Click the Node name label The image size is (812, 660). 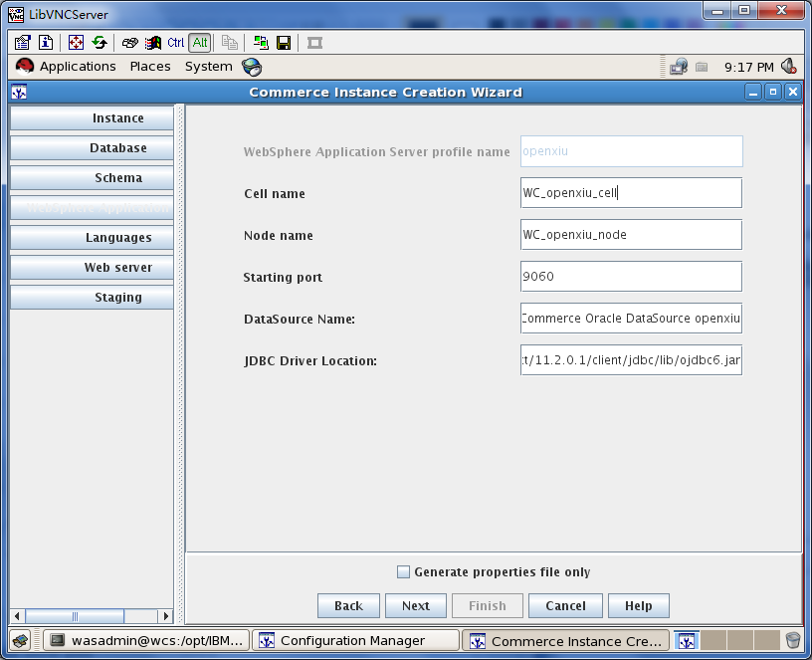pos(278,236)
